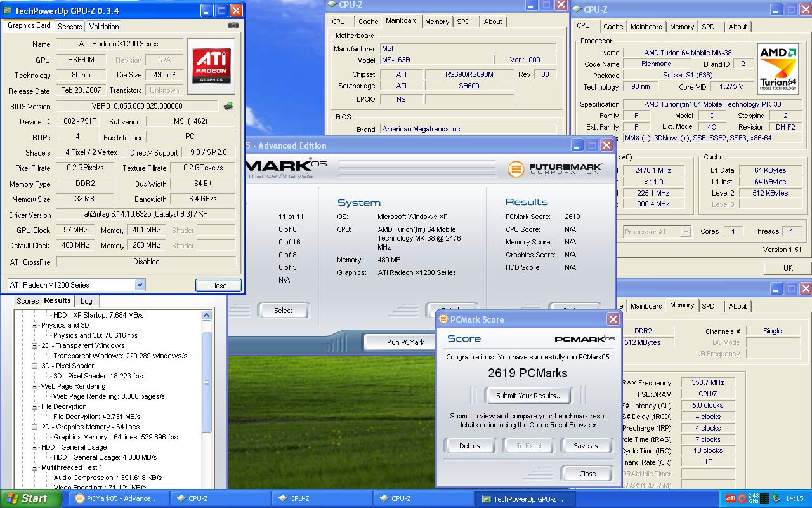Viewport: 812px width, 508px height.
Task: Switch to Sensors tab in GPU-Z
Action: (70, 26)
